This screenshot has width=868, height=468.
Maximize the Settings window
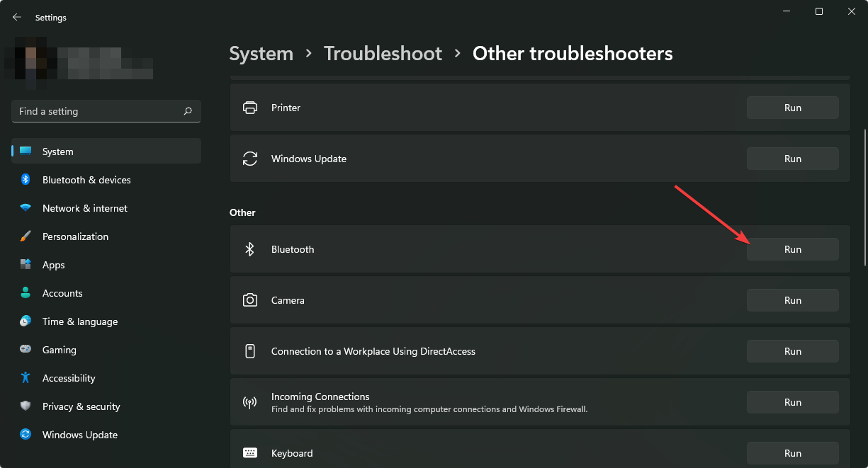click(x=819, y=11)
